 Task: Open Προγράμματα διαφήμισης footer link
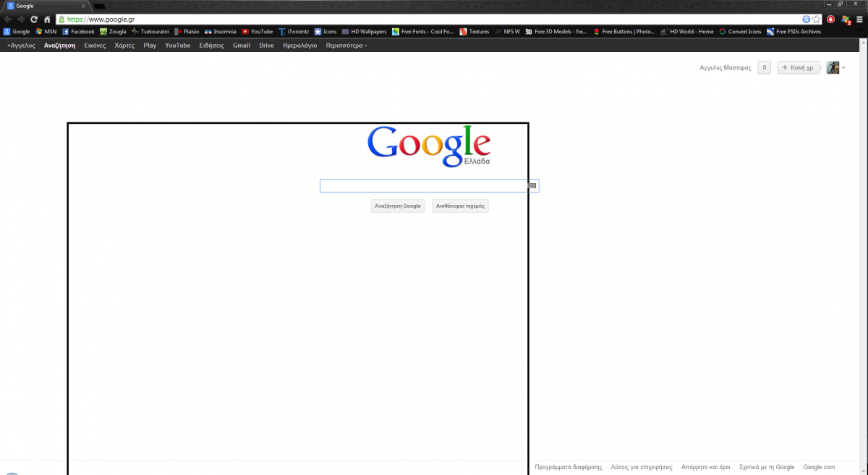tap(569, 467)
